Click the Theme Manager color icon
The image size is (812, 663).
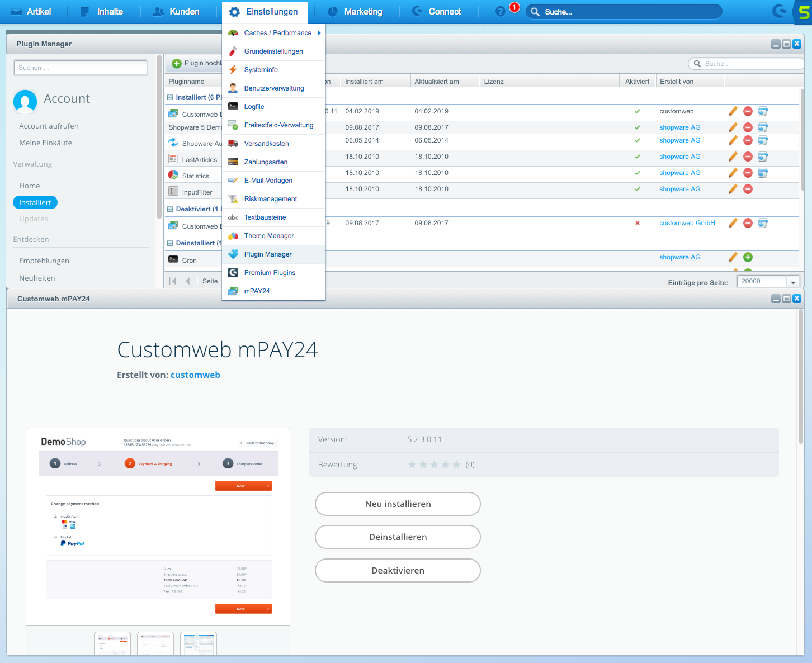(233, 236)
